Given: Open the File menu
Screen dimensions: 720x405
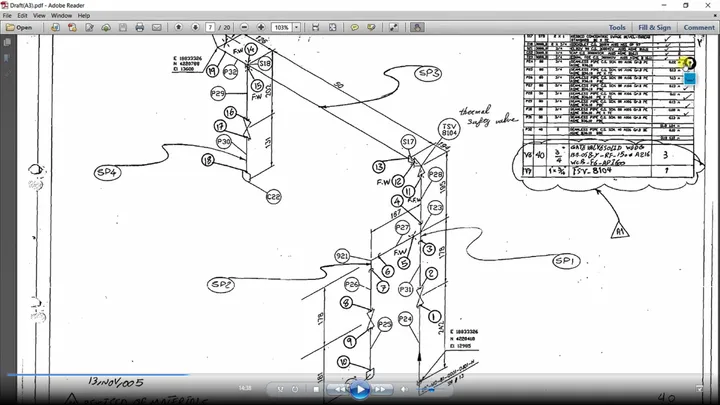Looking at the screenshot, I should [7, 15].
